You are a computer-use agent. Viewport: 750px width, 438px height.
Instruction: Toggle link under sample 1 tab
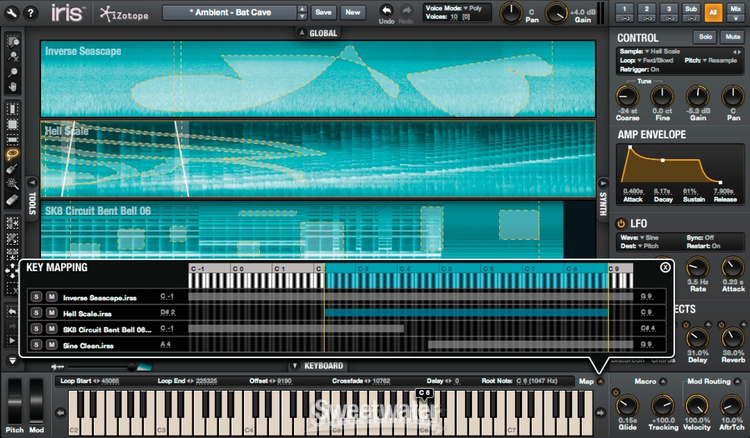tap(625, 19)
